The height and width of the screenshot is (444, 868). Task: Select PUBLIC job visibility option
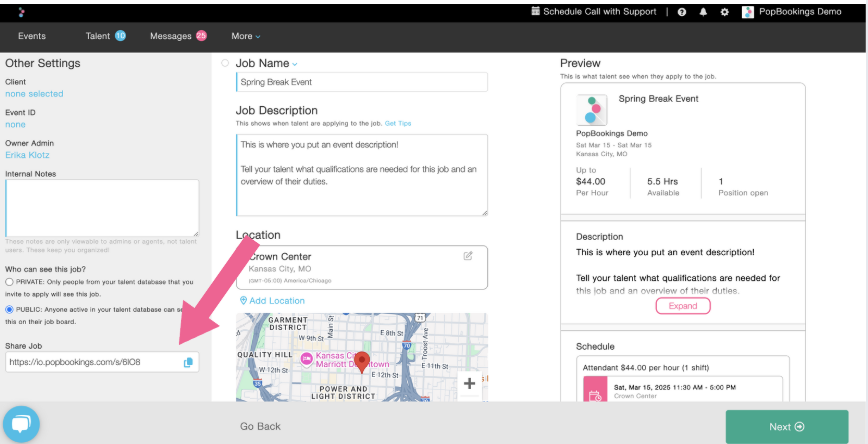tap(10, 310)
